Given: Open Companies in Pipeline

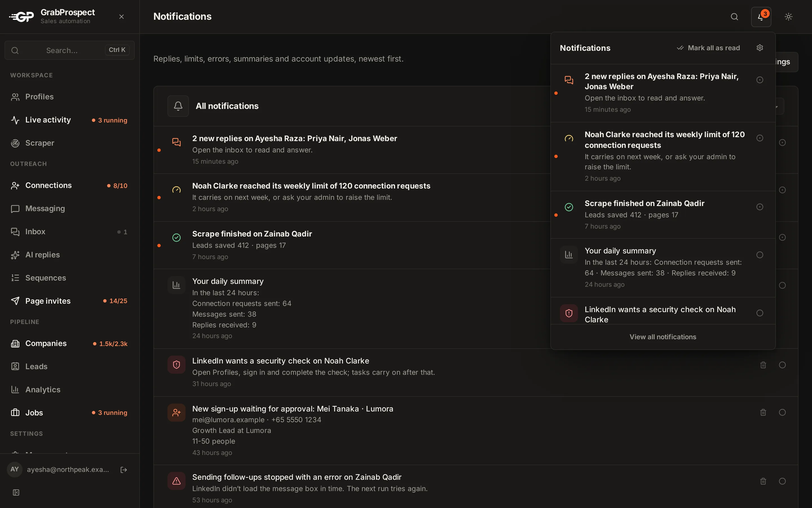Looking at the screenshot, I should 69,343.
